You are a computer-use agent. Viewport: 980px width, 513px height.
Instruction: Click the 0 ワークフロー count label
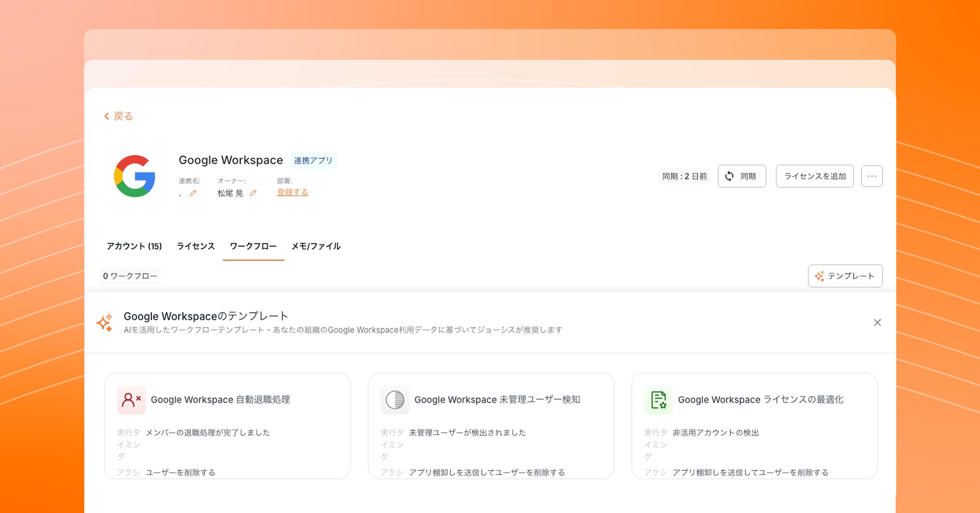click(x=130, y=276)
